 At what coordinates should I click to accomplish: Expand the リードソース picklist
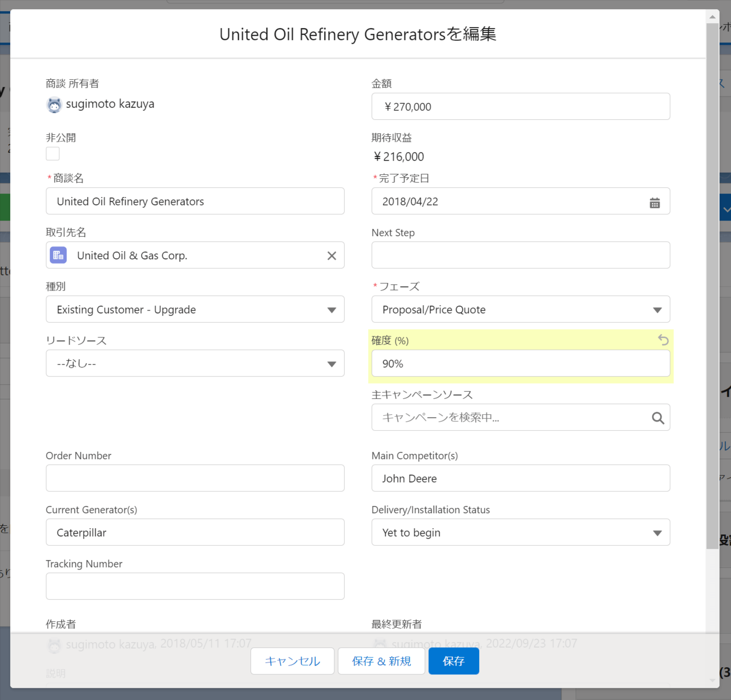tap(195, 364)
